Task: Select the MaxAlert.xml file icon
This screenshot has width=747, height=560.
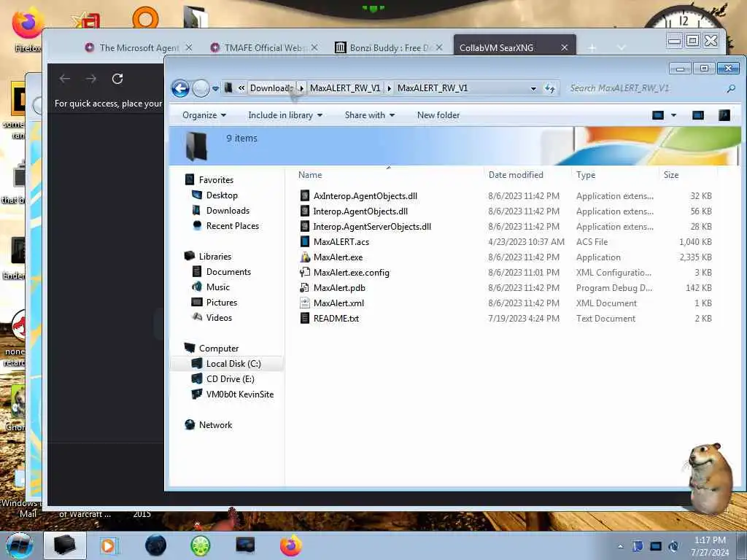Action: [x=305, y=303]
